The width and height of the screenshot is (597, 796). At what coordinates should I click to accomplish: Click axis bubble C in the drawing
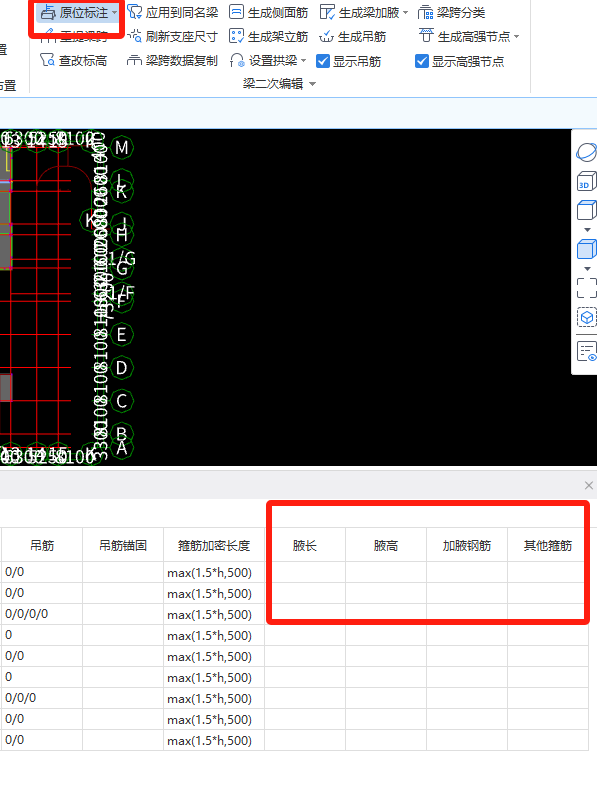122,401
